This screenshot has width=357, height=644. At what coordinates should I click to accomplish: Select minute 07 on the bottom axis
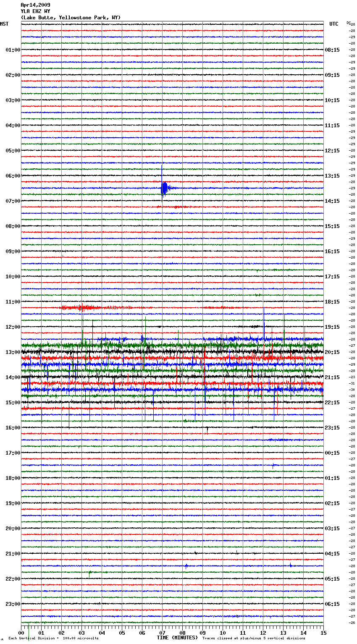click(162, 633)
